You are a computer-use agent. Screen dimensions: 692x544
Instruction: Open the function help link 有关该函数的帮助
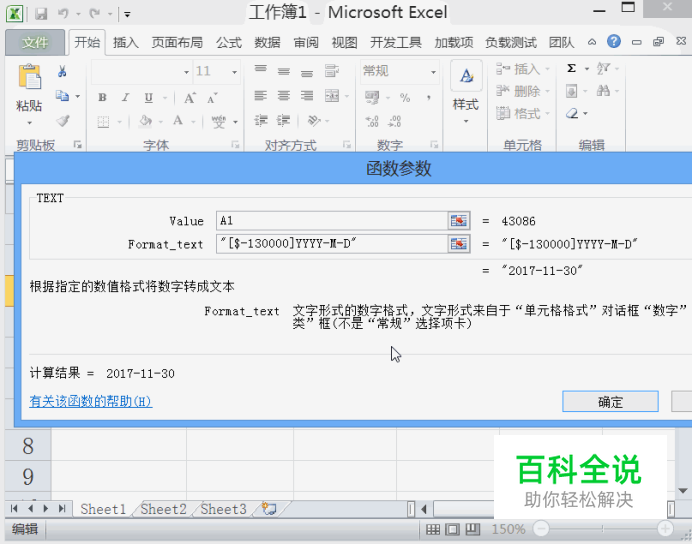[x=91, y=401]
